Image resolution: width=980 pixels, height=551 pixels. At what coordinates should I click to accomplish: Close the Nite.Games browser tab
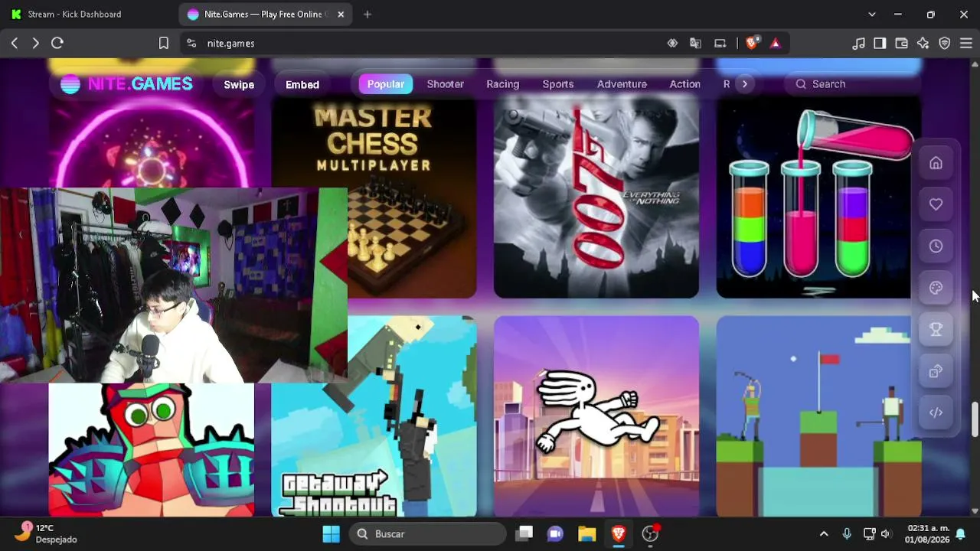(341, 15)
